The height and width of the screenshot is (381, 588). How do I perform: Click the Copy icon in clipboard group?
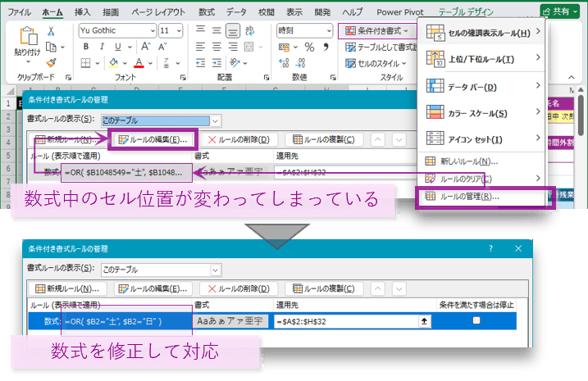pyautogui.click(x=51, y=47)
